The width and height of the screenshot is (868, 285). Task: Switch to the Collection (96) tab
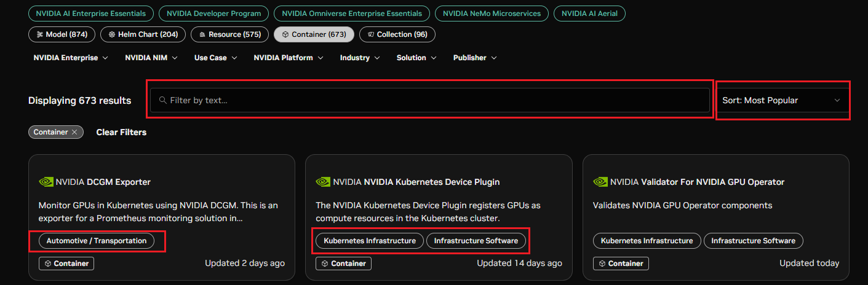pyautogui.click(x=397, y=34)
